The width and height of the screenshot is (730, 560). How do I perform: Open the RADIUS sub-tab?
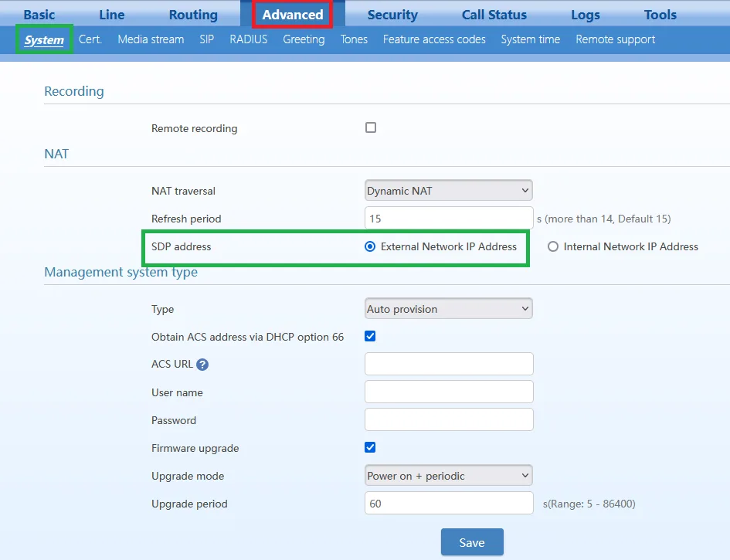[x=249, y=39]
